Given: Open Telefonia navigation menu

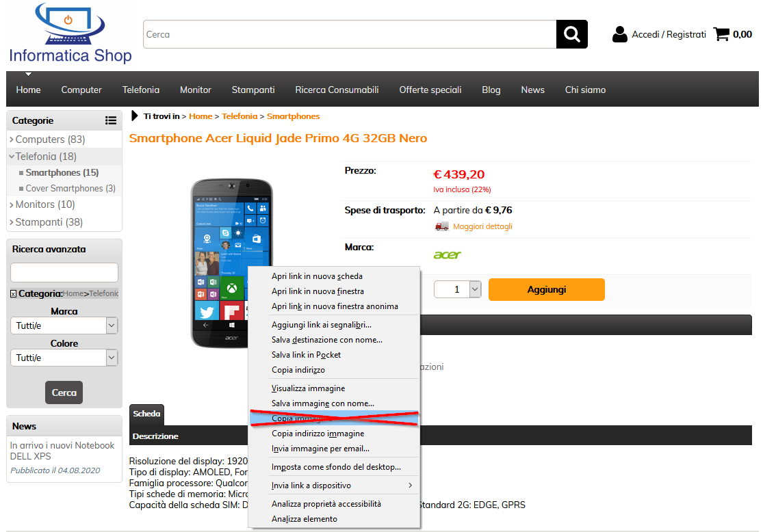Looking at the screenshot, I should 141,90.
